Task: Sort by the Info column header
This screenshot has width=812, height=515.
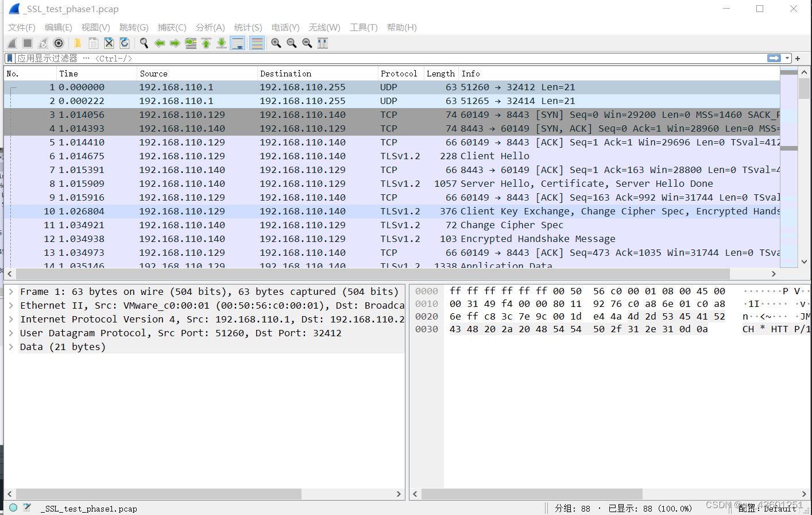Action: [x=619, y=74]
